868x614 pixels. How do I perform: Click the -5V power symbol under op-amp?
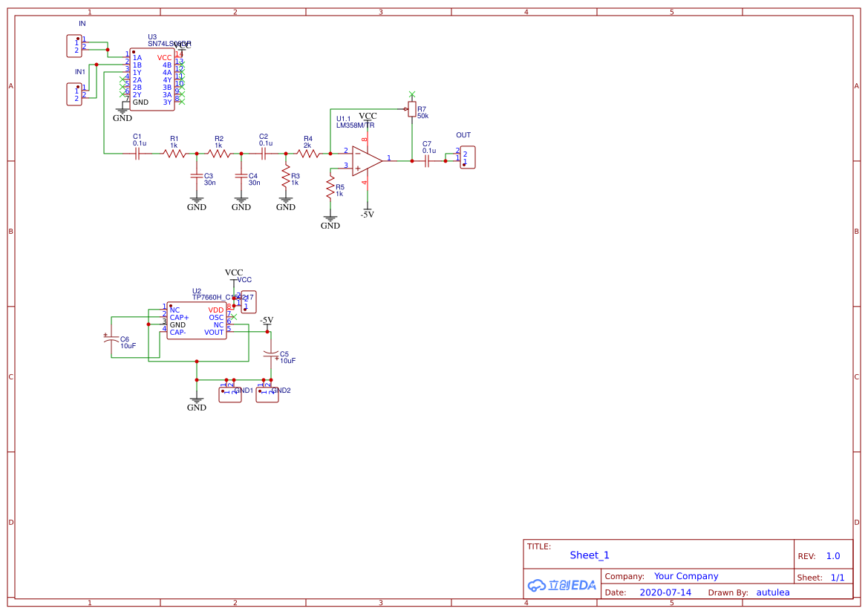pyautogui.click(x=367, y=212)
